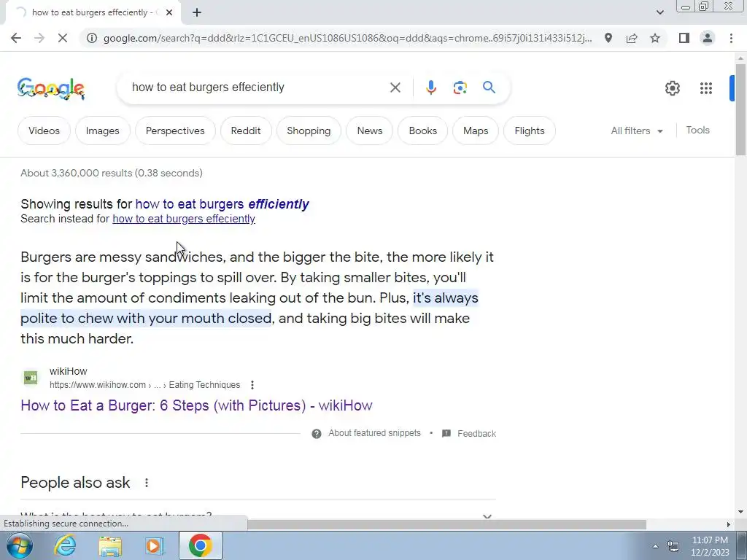Open Maps results
Image resolution: width=747 pixels, height=560 pixels.
coord(476,131)
